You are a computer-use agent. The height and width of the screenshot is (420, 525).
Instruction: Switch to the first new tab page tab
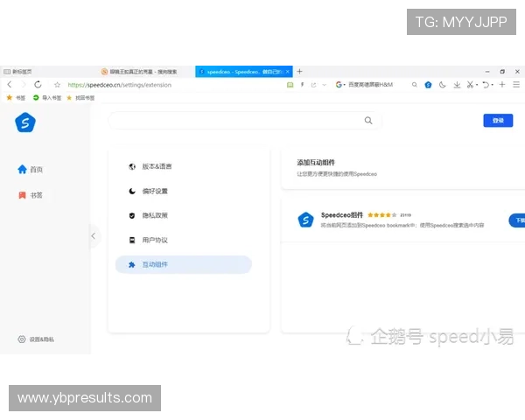(48, 72)
